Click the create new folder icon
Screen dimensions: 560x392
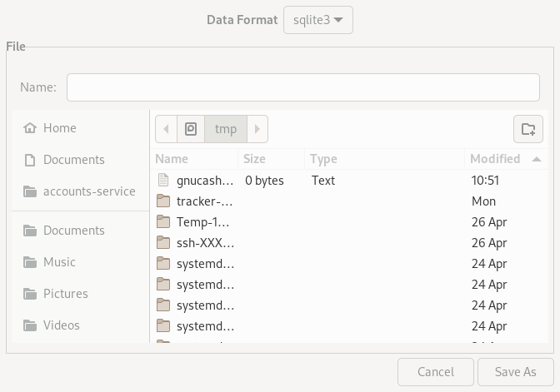click(x=527, y=129)
